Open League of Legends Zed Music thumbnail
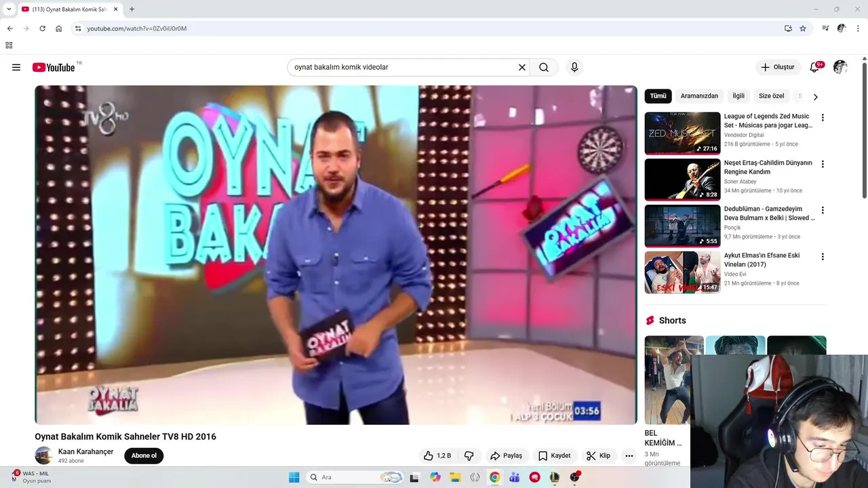 click(x=682, y=133)
